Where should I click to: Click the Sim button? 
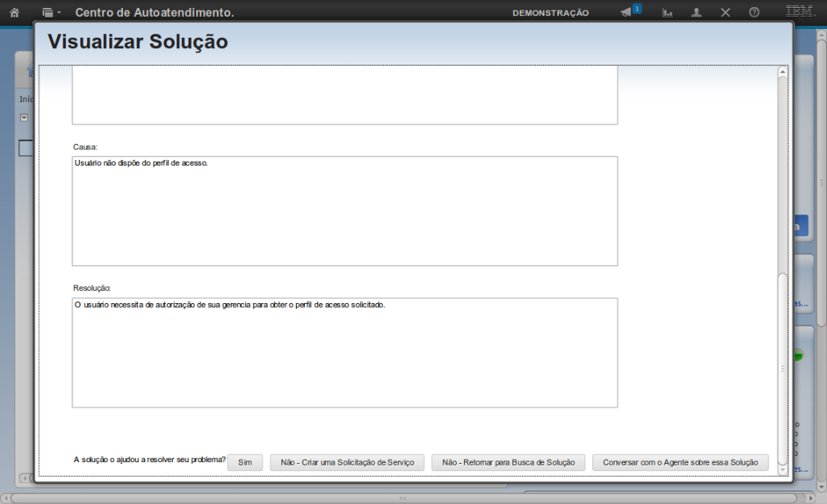[x=245, y=462]
